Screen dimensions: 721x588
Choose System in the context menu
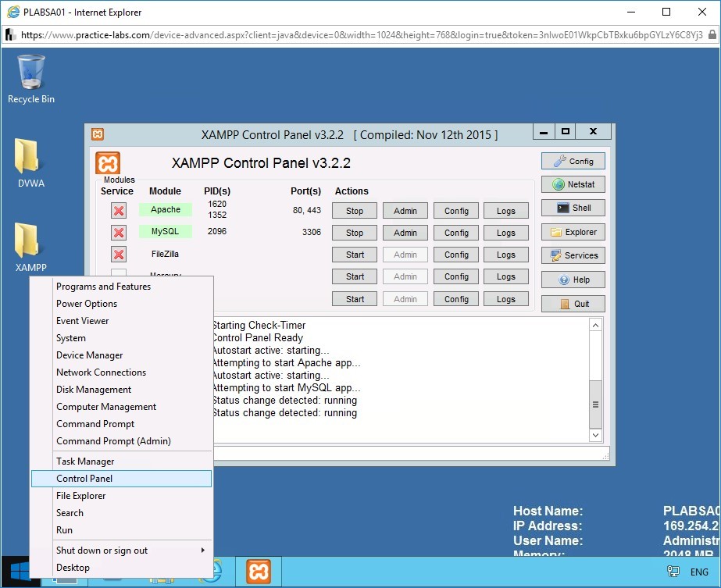121,338
